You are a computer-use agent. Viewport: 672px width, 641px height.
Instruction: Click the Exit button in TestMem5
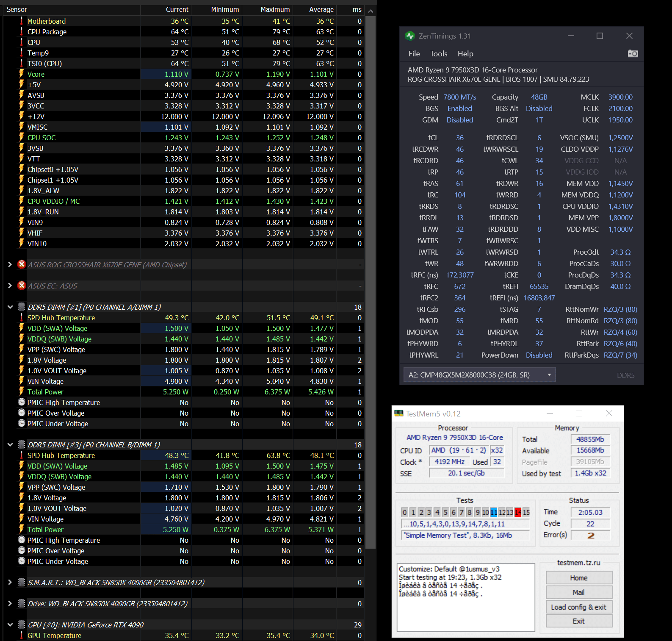pos(579,621)
